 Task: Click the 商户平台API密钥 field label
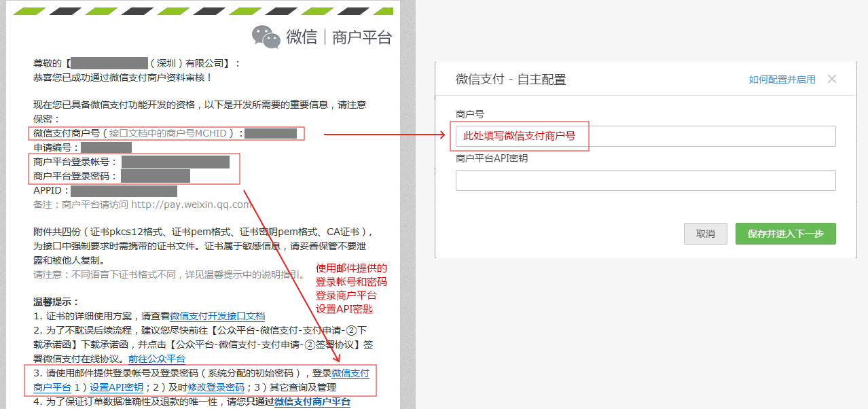(492, 158)
